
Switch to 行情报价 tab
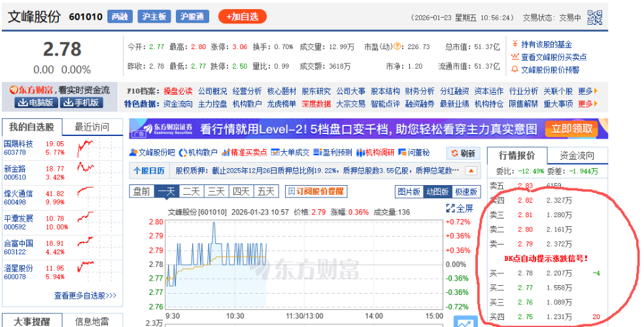click(x=517, y=156)
